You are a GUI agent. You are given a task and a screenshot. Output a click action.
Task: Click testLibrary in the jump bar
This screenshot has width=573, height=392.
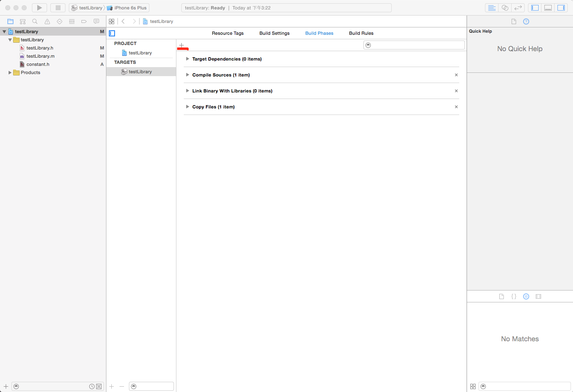(158, 21)
